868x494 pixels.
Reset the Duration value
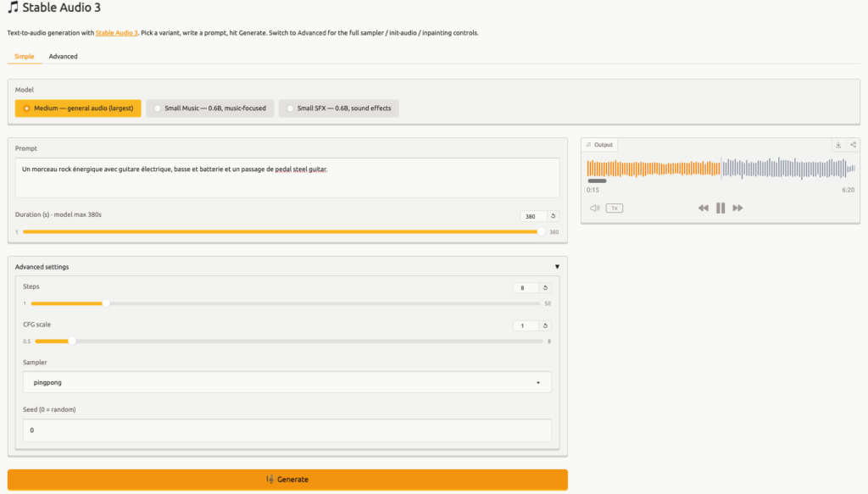pyautogui.click(x=553, y=216)
